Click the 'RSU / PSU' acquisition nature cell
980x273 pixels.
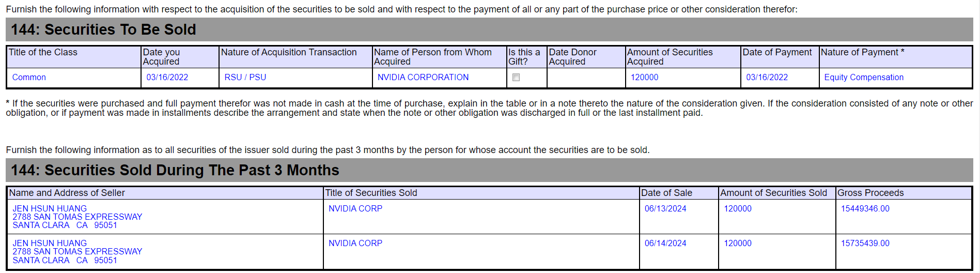tap(245, 78)
